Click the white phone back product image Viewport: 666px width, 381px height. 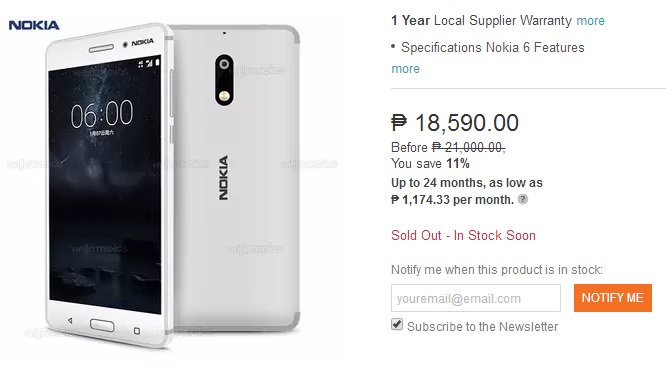(236, 178)
